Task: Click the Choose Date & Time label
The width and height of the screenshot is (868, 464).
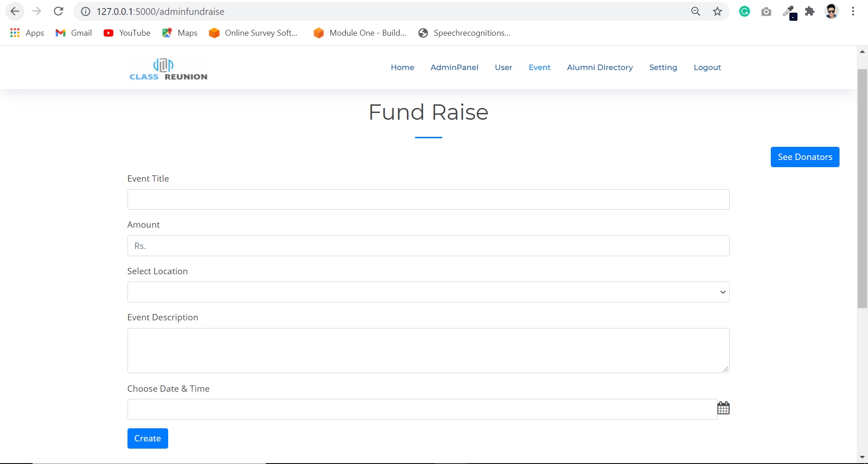Action: (168, 389)
